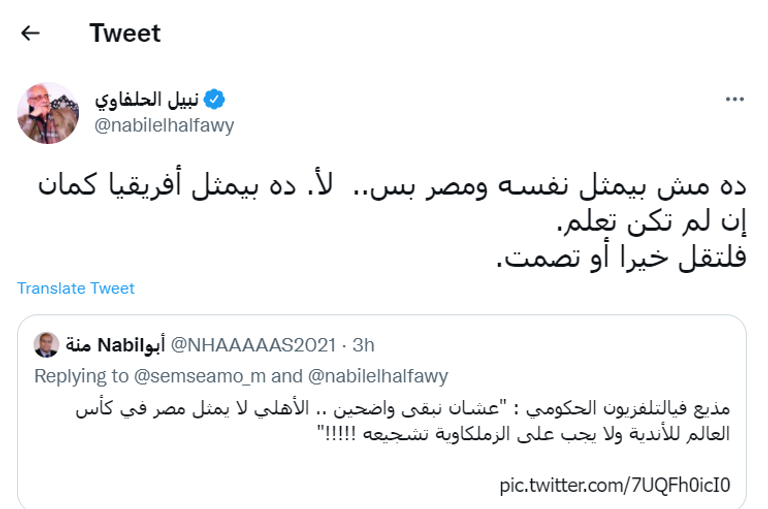This screenshot has width=768, height=509.
Task: Click the @NHAAAAS2021 handle in the quoted tweet
Action: pyautogui.click(x=257, y=345)
